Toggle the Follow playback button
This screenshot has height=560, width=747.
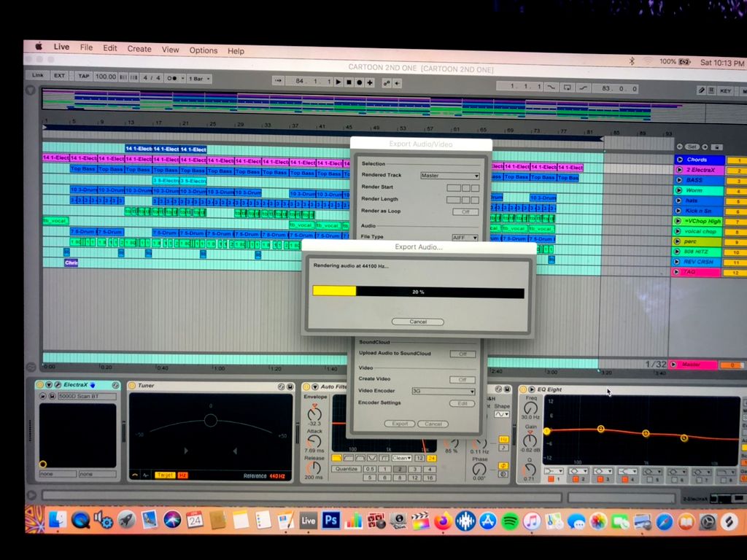tap(278, 80)
